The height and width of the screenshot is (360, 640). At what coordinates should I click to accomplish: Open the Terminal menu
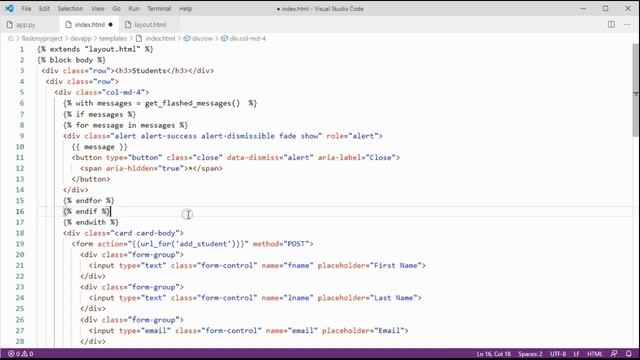pos(159,9)
